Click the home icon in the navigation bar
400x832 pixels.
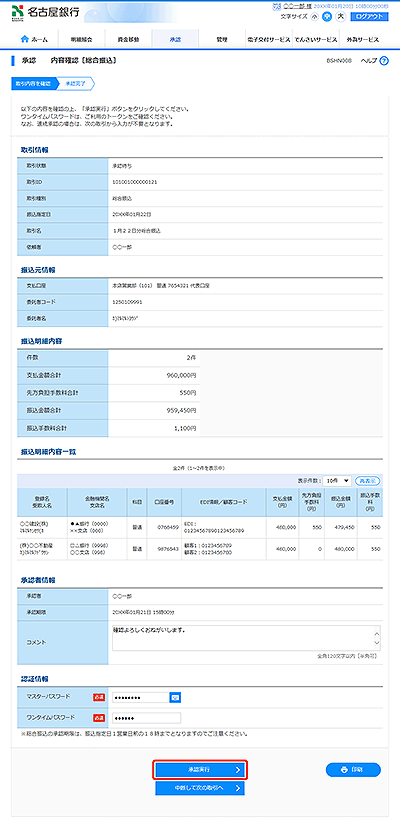(x=24, y=39)
